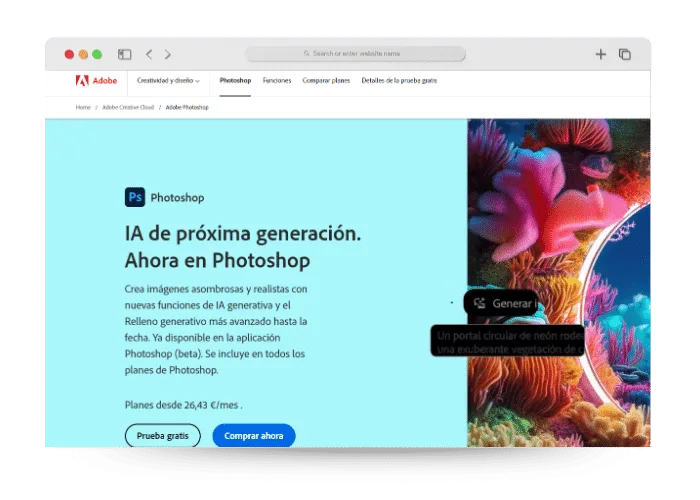Open Adobe Creative Cloud breadcrumb
The width and height of the screenshot is (700, 500).
tap(128, 107)
